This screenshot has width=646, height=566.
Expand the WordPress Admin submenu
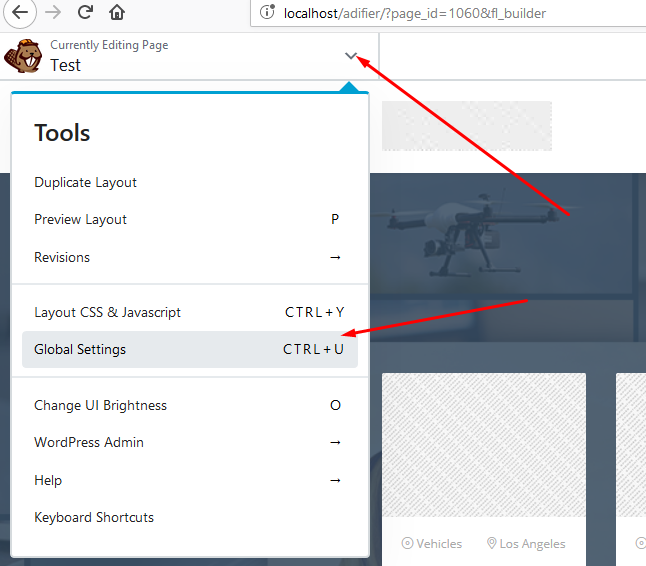tap(335, 442)
